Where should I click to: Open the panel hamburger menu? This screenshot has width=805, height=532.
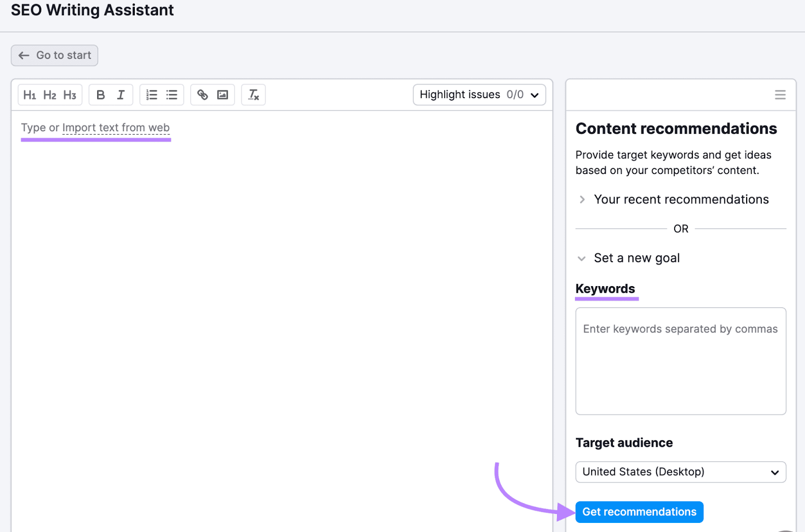(x=780, y=95)
